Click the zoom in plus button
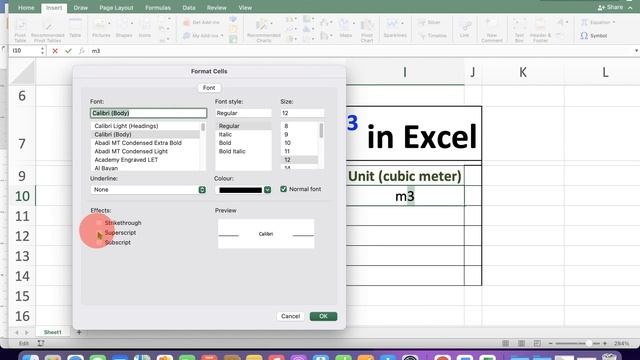This screenshot has height=360, width=640. pyautogui.click(x=605, y=344)
